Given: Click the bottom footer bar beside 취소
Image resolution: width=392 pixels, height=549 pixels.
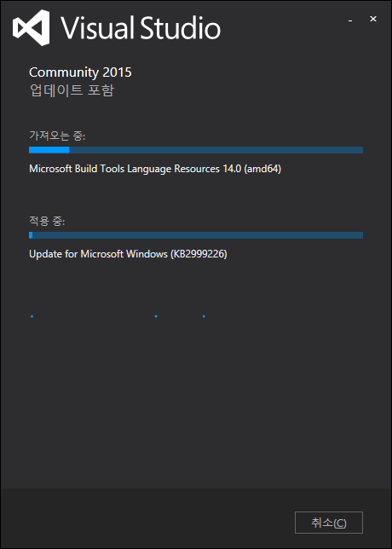Looking at the screenshot, I should (147, 518).
